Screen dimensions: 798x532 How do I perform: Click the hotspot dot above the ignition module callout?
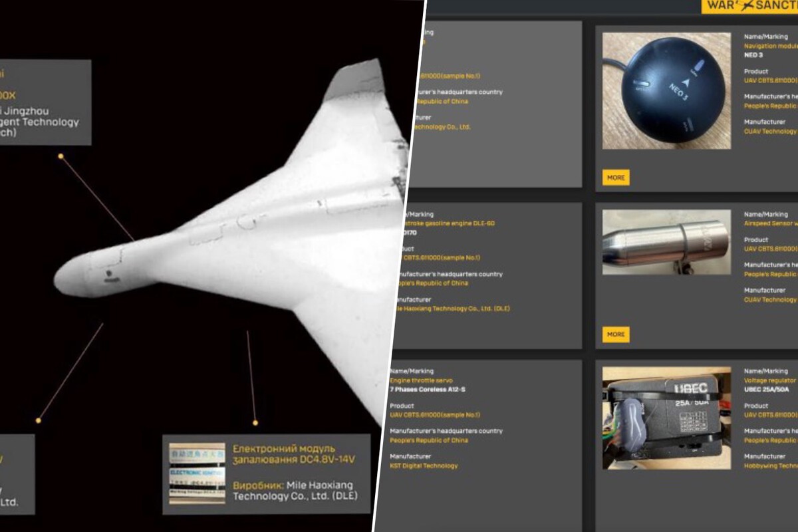pyautogui.click(x=255, y=422)
